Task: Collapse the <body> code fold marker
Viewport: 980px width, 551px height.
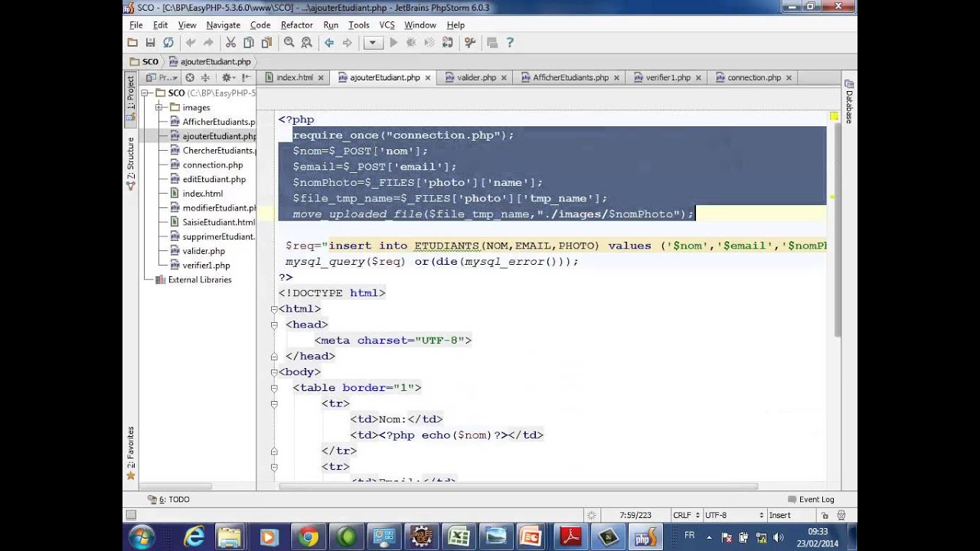Action: point(274,372)
